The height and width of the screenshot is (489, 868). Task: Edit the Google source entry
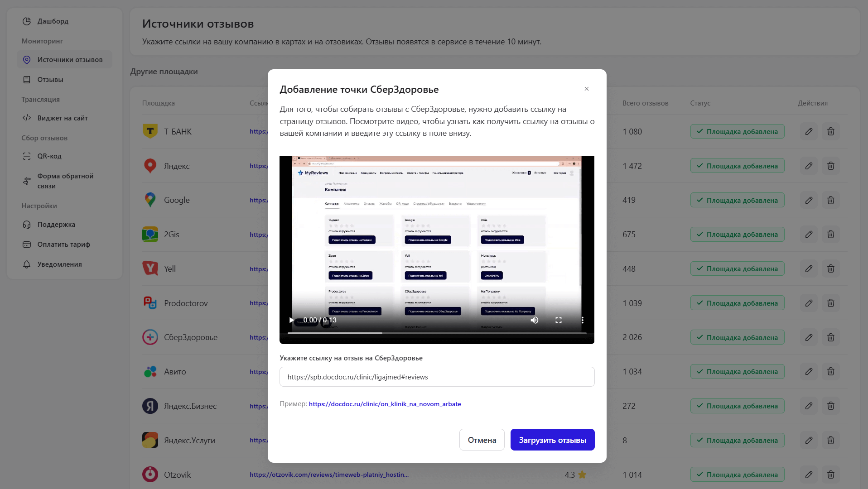(809, 200)
